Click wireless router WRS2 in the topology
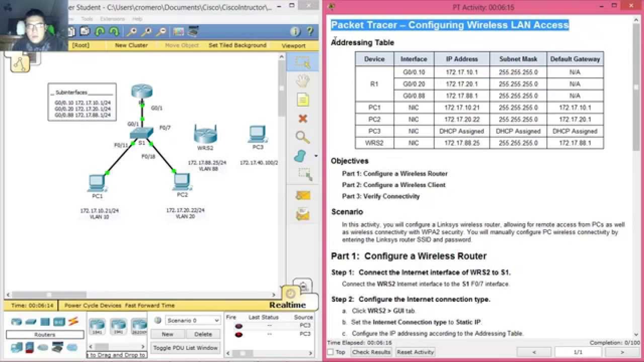 pyautogui.click(x=205, y=135)
